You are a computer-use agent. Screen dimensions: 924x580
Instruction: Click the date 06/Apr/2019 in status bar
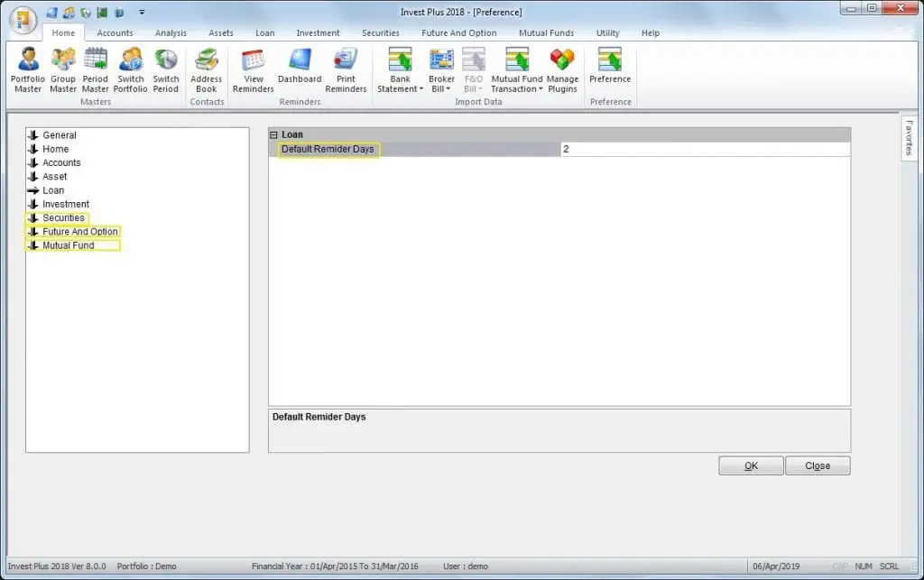click(776, 566)
